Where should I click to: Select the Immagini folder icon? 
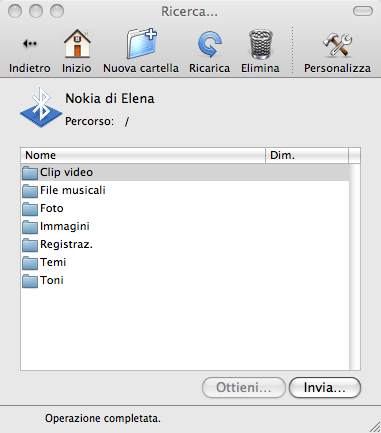click(30, 227)
